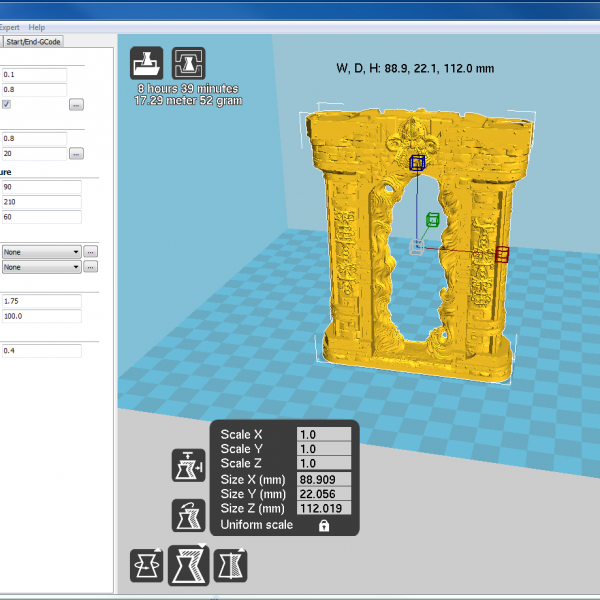Open the Help menu
The width and height of the screenshot is (600, 600).
pyautogui.click(x=37, y=27)
